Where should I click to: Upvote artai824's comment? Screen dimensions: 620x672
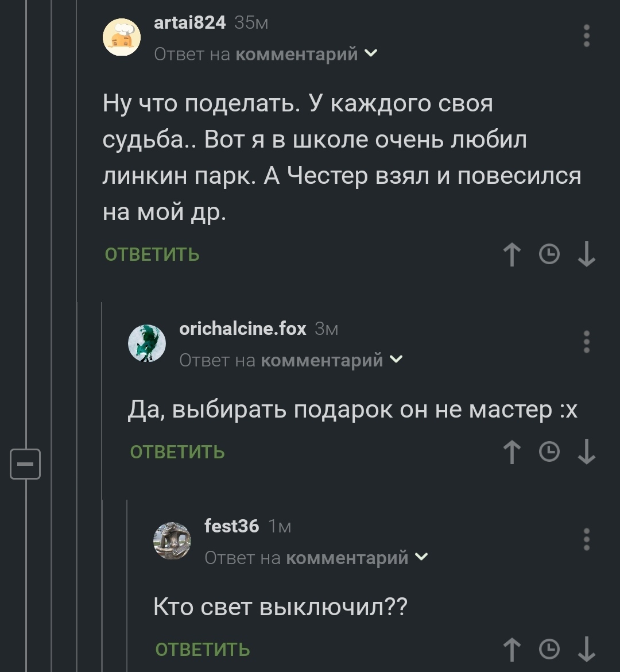[x=511, y=254]
